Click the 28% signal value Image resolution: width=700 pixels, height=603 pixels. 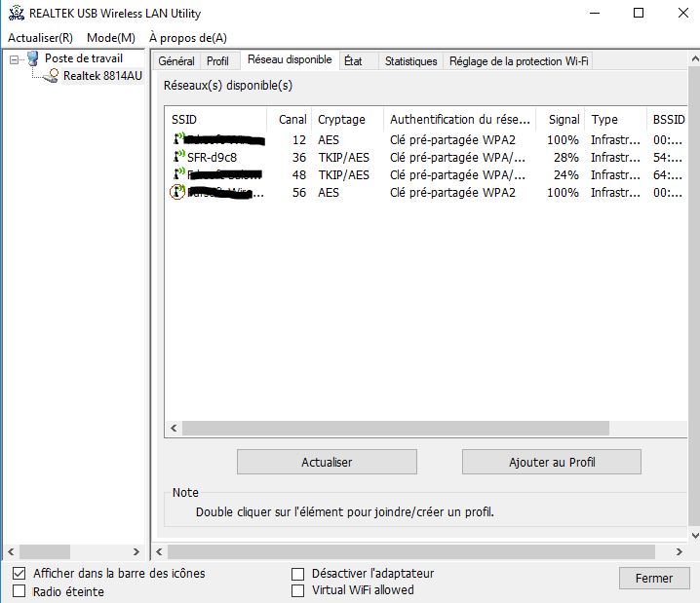tap(566, 157)
